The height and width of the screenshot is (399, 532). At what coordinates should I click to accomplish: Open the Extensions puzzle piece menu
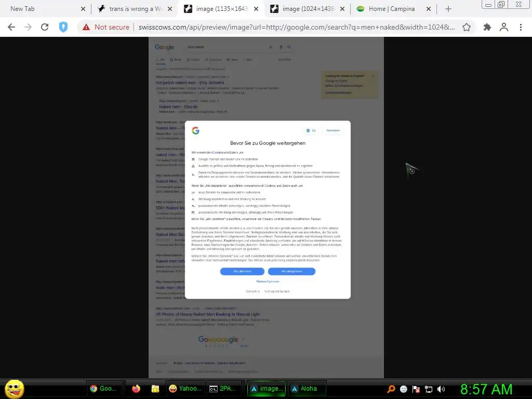coord(487,27)
